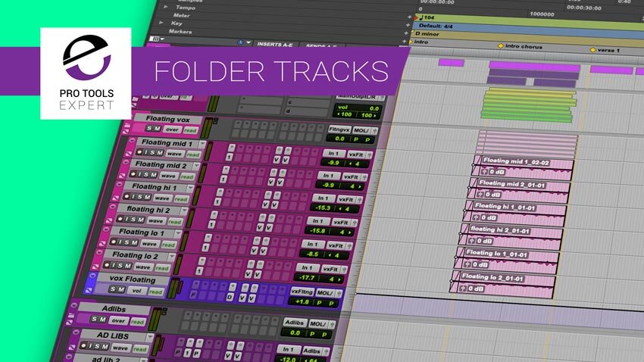Click Floating mid 1 output path arrow
Viewport: 644px width, 362px height.
[370, 154]
